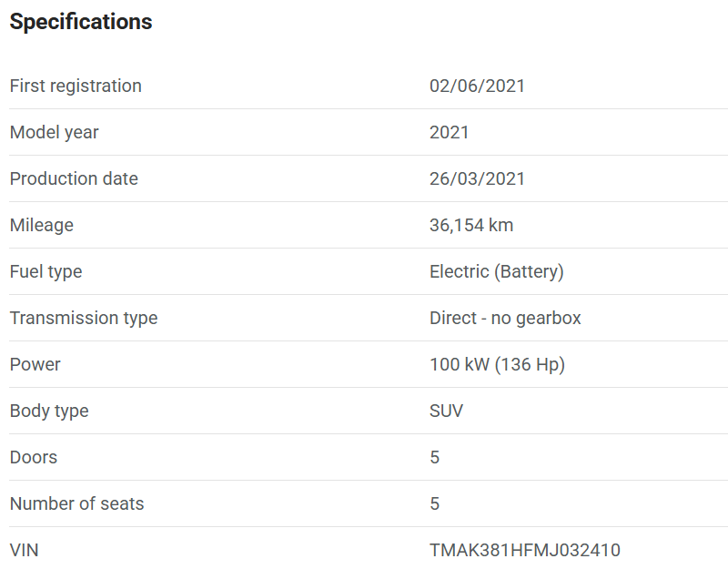Viewport: 728px width, 569px height.
Task: Select the model year value 2021
Action: 449,132
